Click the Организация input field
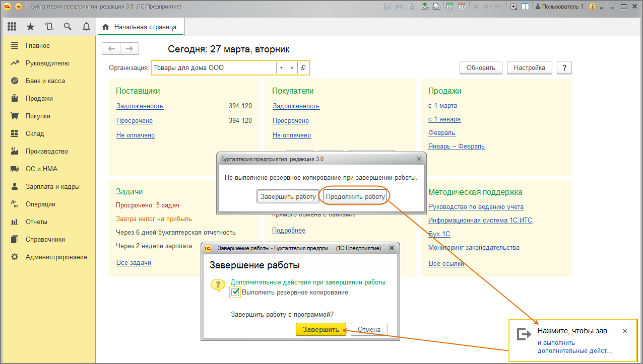This screenshot has width=643, height=364. [214, 67]
